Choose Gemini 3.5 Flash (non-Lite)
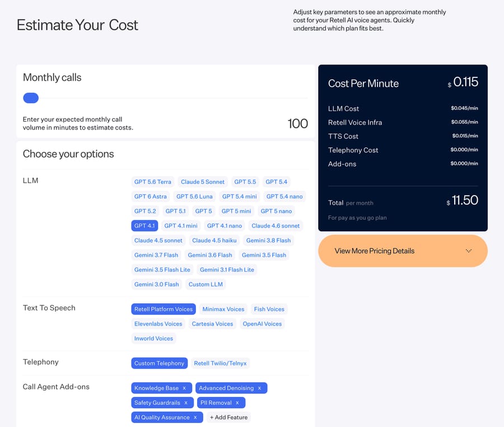504x427 pixels. (x=264, y=255)
